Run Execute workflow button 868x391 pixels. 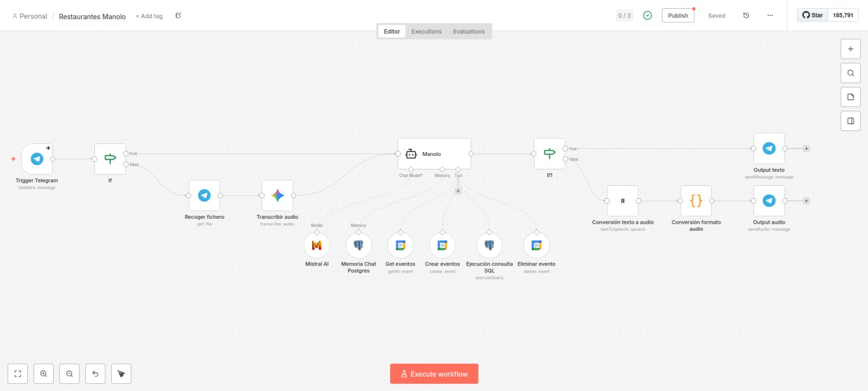tap(434, 374)
